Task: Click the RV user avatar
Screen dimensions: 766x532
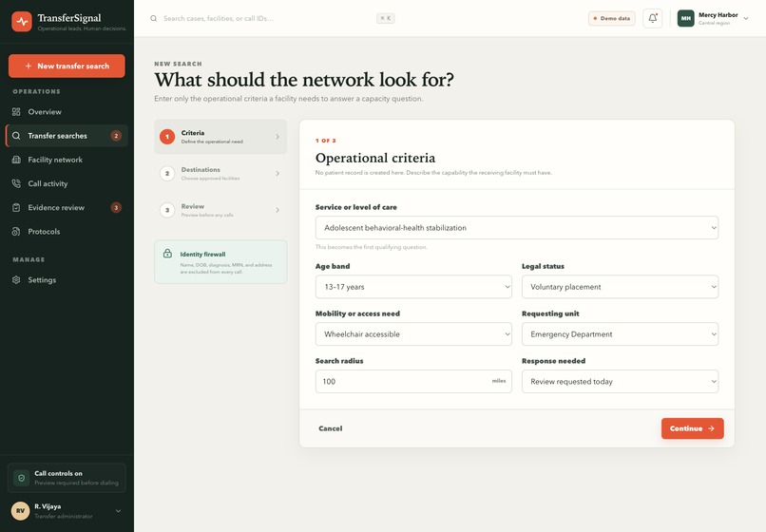Action: (x=21, y=510)
